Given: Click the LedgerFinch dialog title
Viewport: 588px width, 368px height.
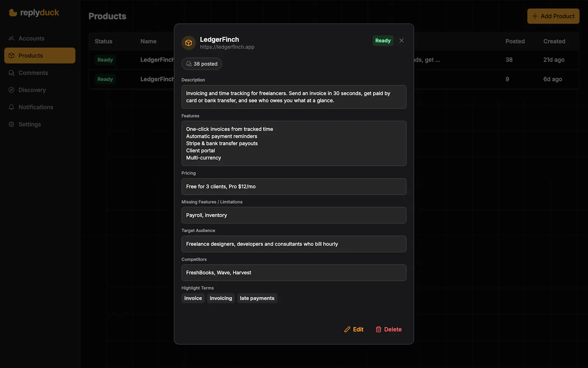Looking at the screenshot, I should pos(219,39).
